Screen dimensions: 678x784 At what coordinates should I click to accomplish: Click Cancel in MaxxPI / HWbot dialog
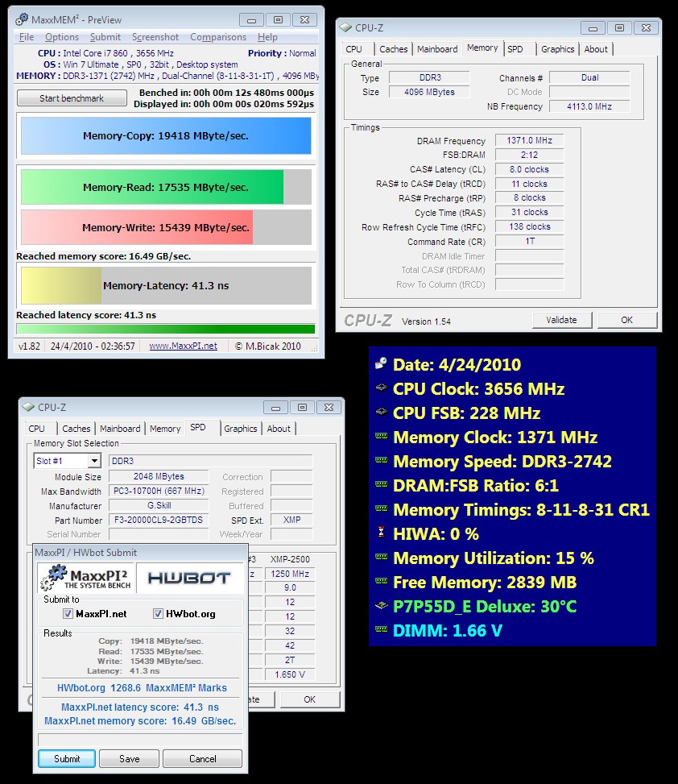tap(203, 758)
